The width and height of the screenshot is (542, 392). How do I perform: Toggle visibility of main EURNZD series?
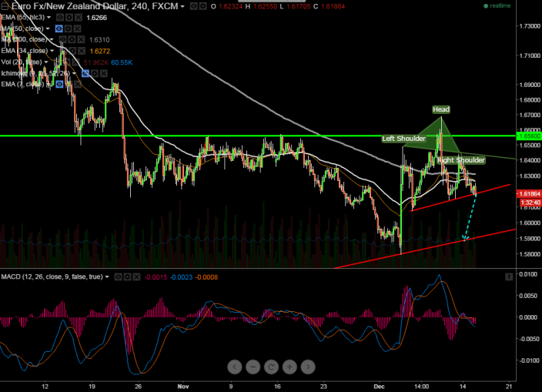tap(193, 6)
